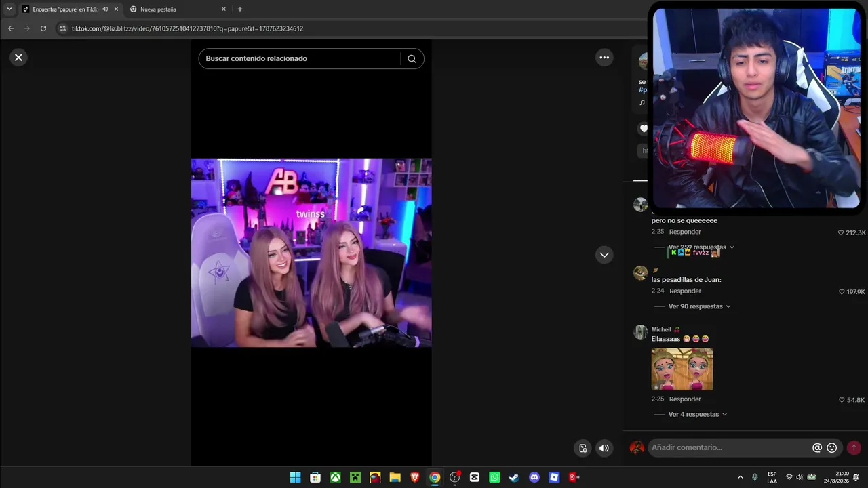Screen dimensions: 868x488
Task: Expand Ver 90 respuestas replies
Action: coord(700,306)
